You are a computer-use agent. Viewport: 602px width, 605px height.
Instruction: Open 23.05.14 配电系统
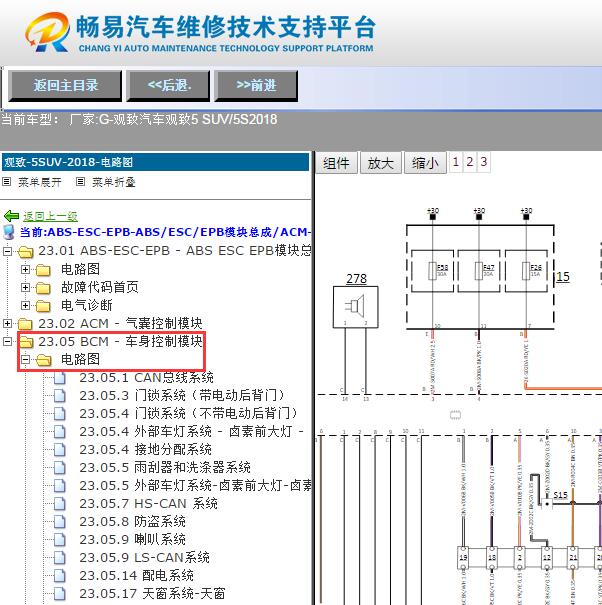137,576
